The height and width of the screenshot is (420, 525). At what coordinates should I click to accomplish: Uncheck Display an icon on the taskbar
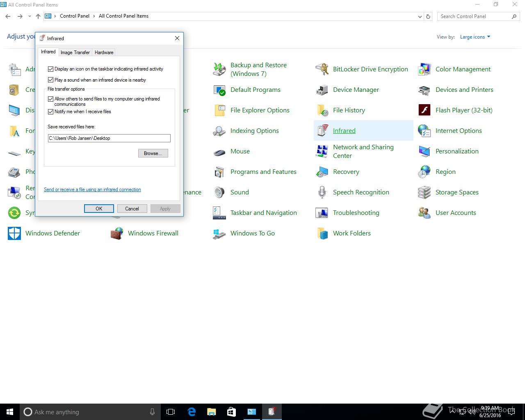point(51,69)
